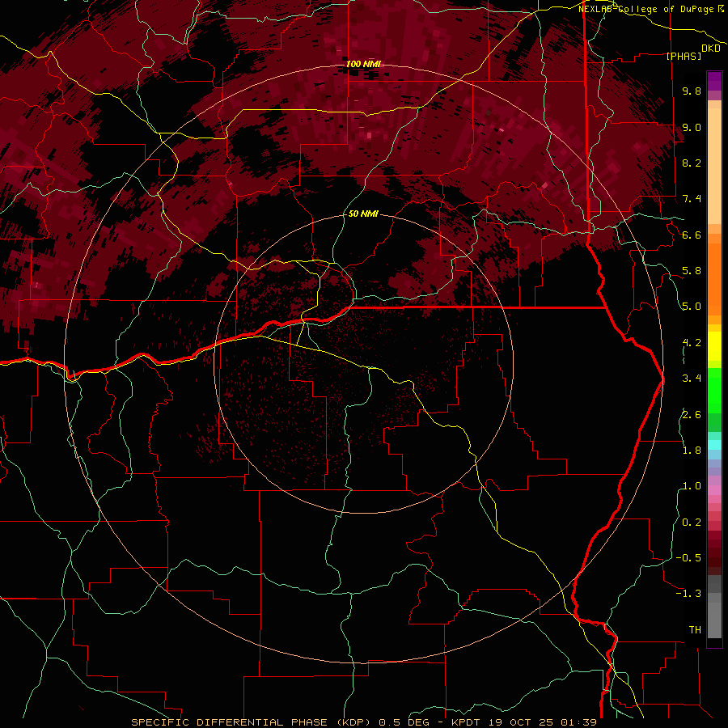Click the cyan swatch on the color bar
The width and height of the screenshot is (728, 728).
tap(714, 445)
